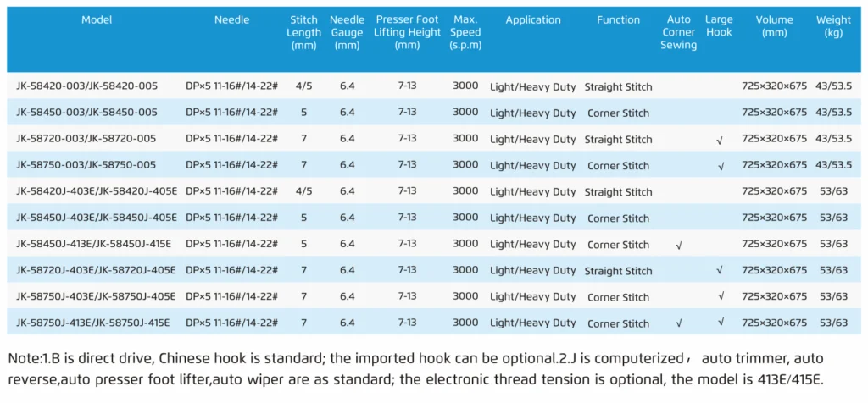This screenshot has height=403, width=868.
Task: Click the Function column header
Action: 619,20
